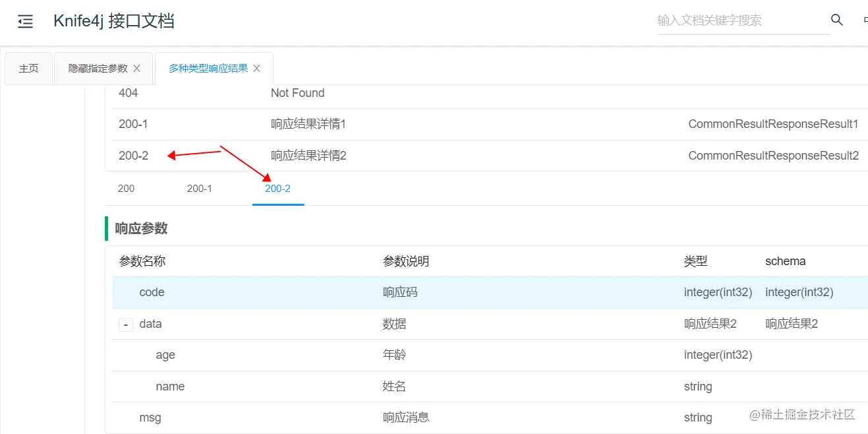Click the code row schema integer(int32)
Image resolution: width=868 pixels, height=434 pixels.
pyautogui.click(x=799, y=292)
